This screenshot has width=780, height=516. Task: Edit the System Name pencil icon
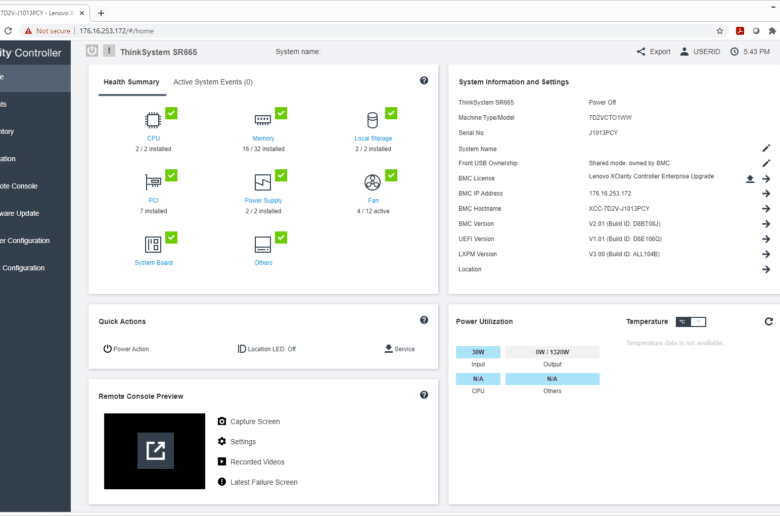(x=766, y=148)
